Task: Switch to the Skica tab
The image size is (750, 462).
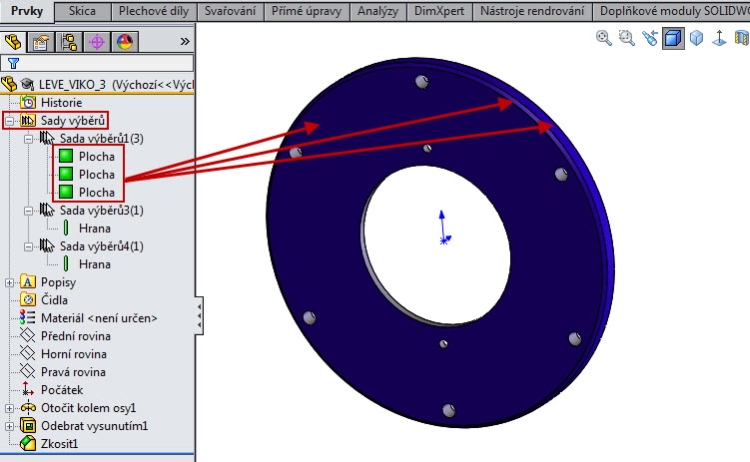Action: tap(82, 11)
